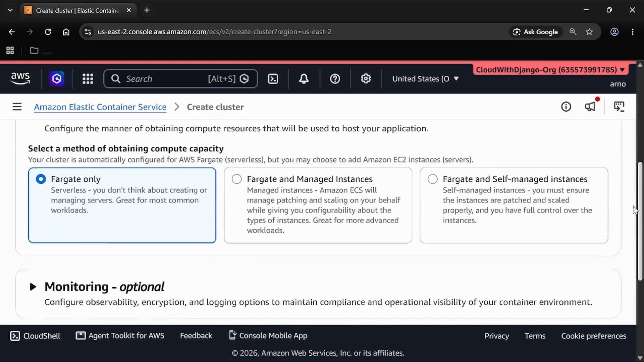Image resolution: width=644 pixels, height=362 pixels.
Task: Close the Create cluster browser tab
Action: tap(129, 10)
